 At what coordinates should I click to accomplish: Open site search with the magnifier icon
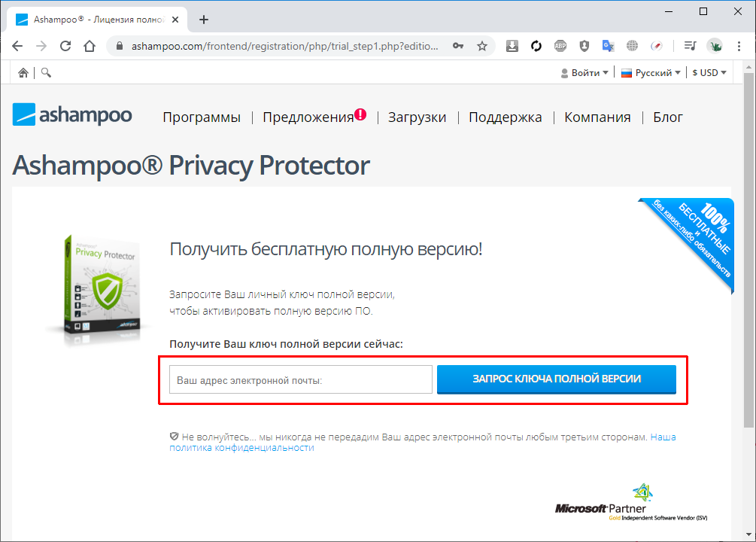pos(45,72)
